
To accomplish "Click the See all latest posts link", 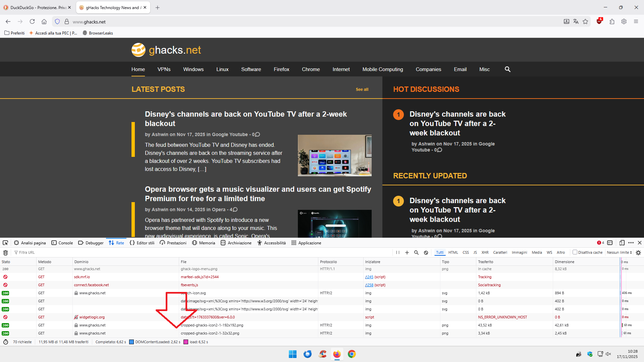I will coord(362,89).
